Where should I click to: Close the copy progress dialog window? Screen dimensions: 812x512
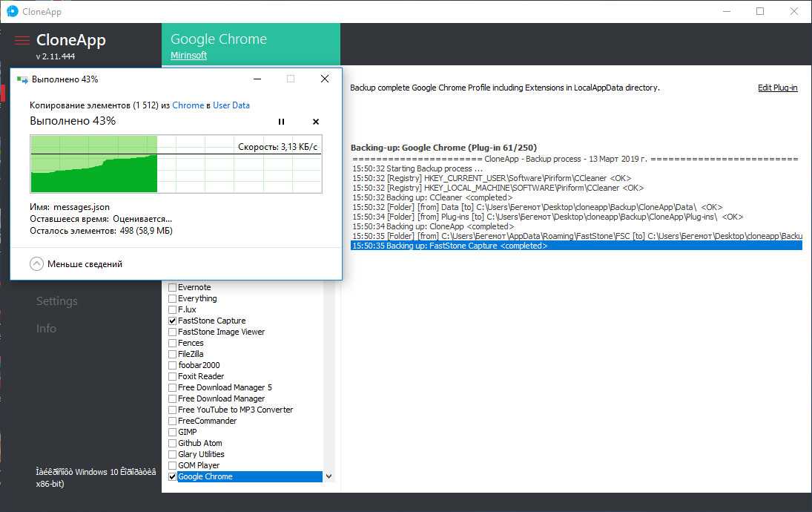click(x=325, y=79)
